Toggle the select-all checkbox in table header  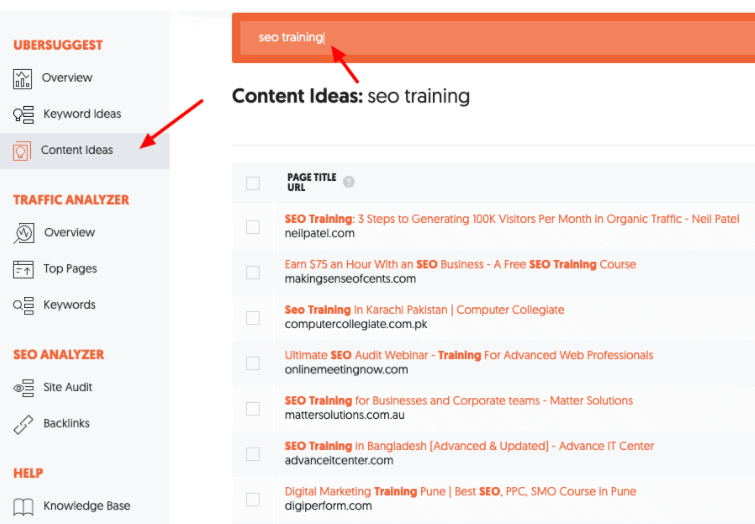(x=253, y=183)
